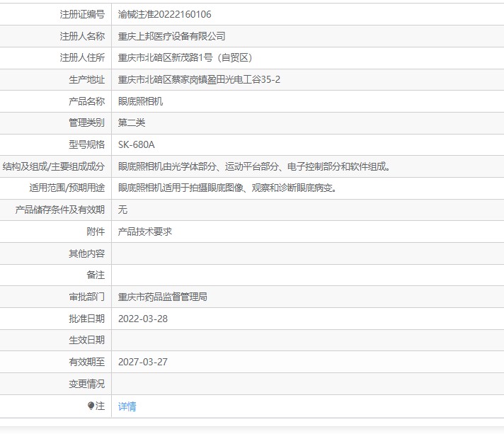504x434 pixels.
Task: Click the 适用范围/预期用途 label
Action: (67, 188)
